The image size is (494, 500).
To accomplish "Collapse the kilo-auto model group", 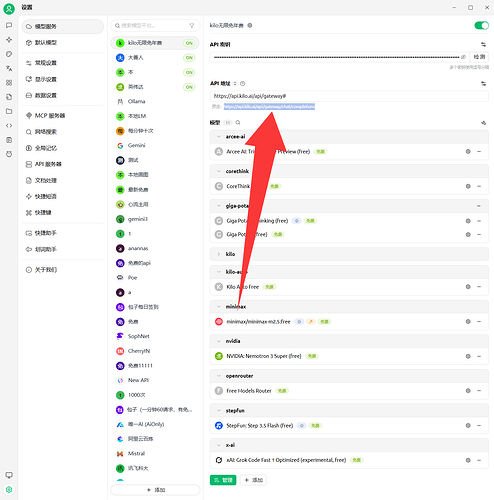I will (219, 272).
